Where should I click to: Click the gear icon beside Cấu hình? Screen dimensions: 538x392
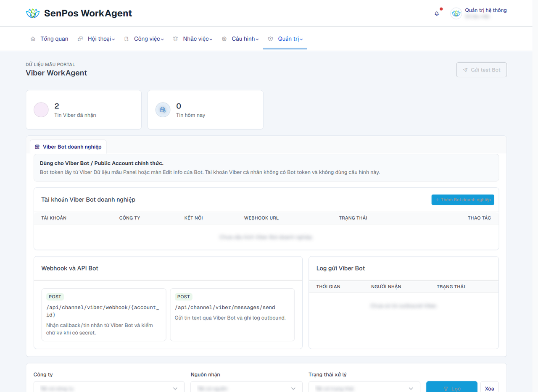pos(224,39)
